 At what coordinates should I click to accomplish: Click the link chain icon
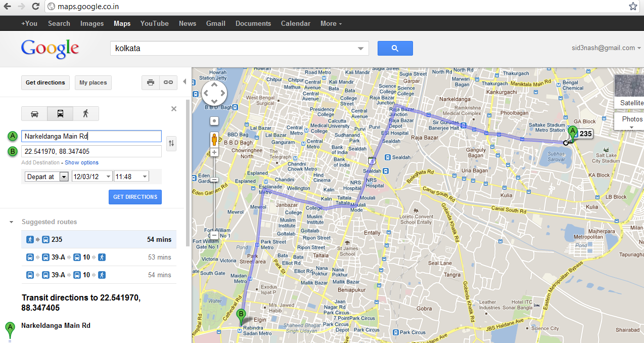tap(168, 82)
